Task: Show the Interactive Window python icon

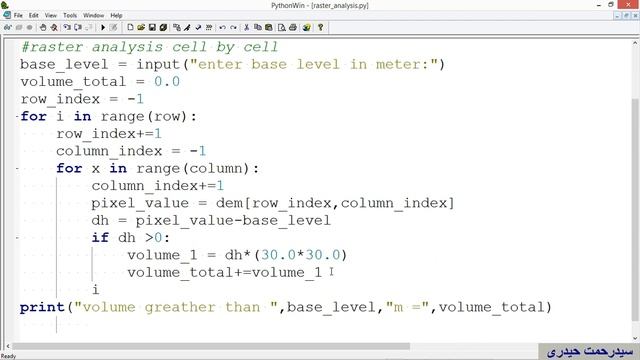Action: tap(307, 27)
